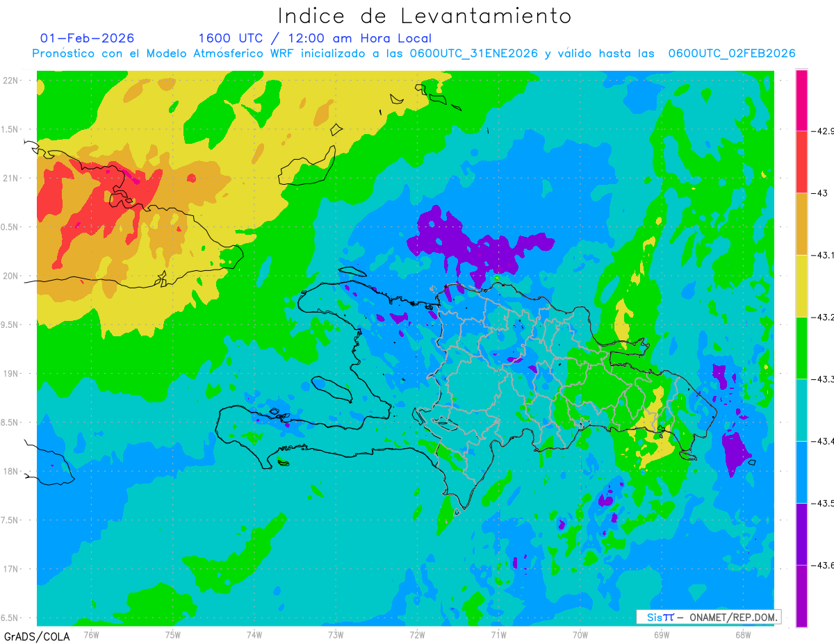Click the "17N" latitude label

[12, 569]
